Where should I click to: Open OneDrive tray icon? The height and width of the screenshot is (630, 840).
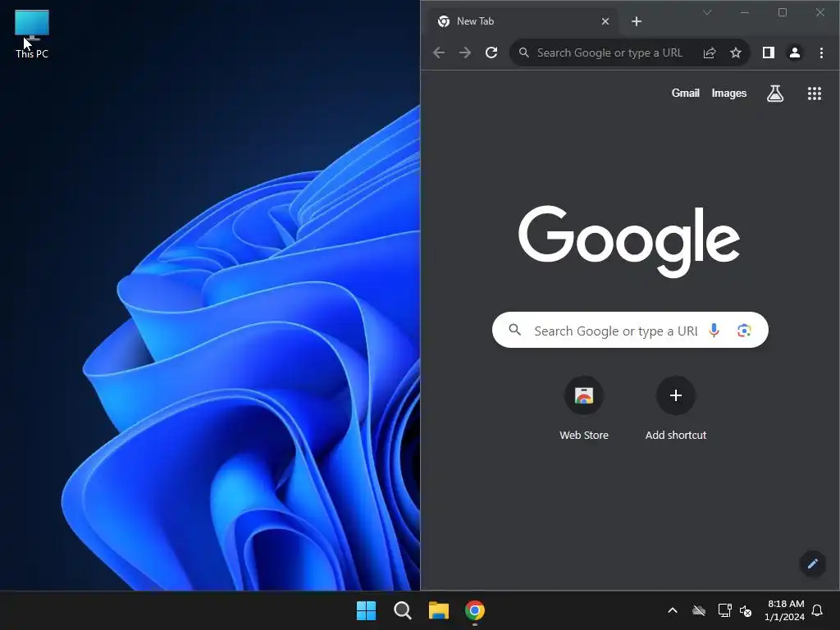tap(699, 610)
